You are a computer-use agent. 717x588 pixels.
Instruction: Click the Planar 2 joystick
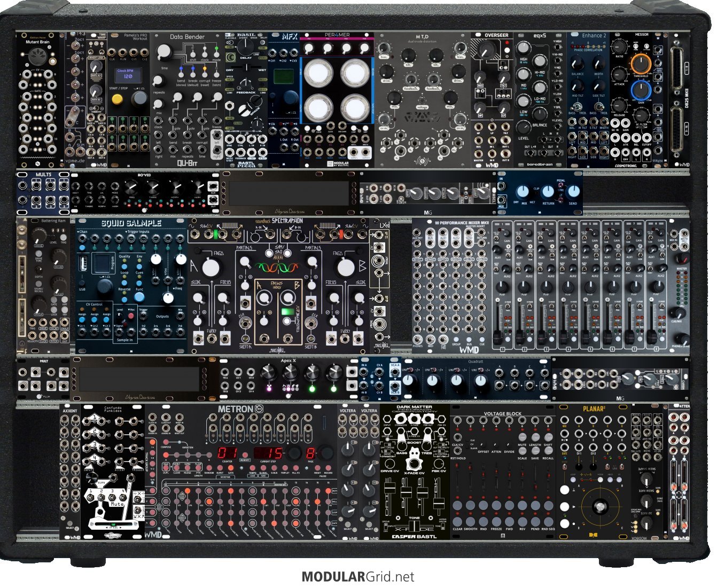click(601, 506)
